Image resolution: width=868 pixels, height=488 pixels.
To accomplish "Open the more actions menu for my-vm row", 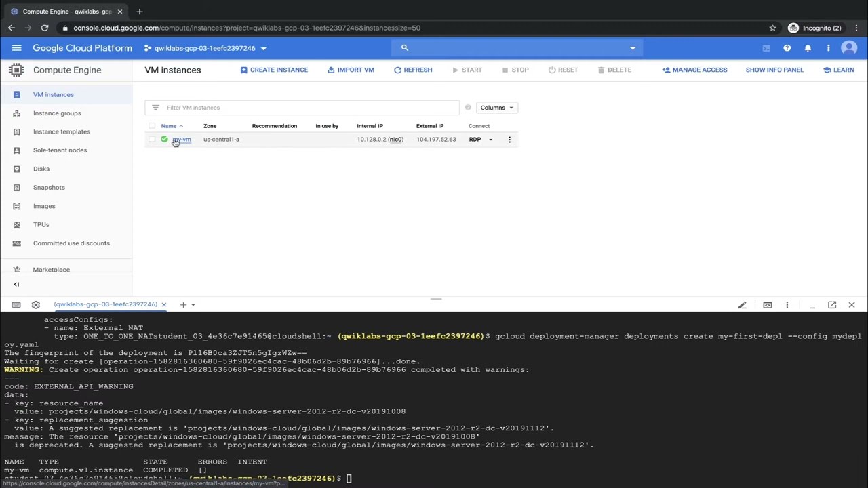I will [509, 140].
